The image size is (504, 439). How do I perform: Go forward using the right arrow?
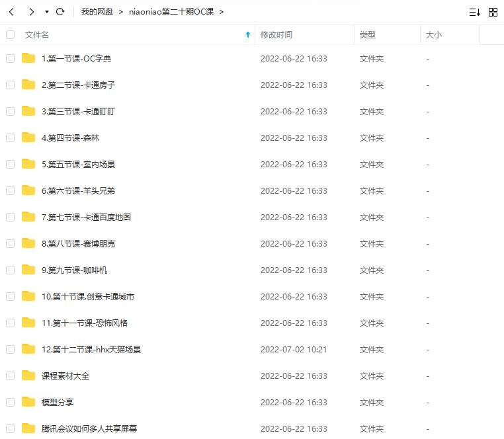point(31,12)
